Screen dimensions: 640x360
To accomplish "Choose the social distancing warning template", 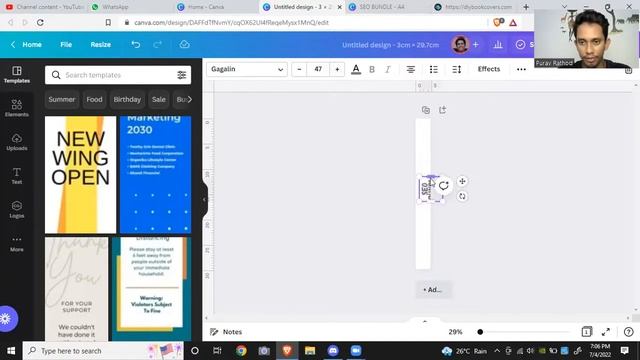I will click(x=151, y=289).
